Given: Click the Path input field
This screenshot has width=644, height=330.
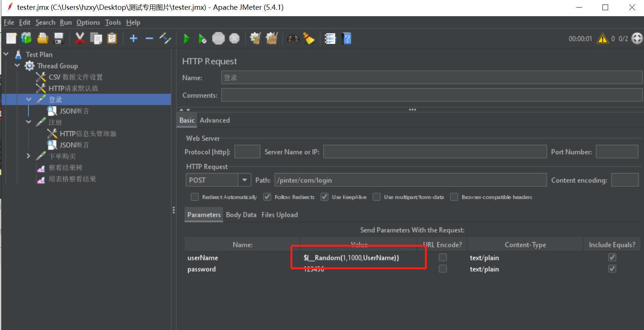Looking at the screenshot, I should coord(411,180).
